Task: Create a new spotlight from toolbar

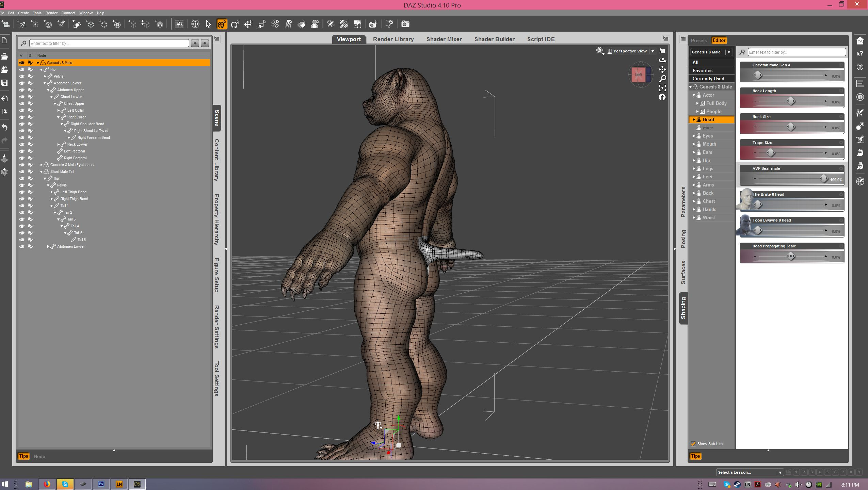Action: 61,24
